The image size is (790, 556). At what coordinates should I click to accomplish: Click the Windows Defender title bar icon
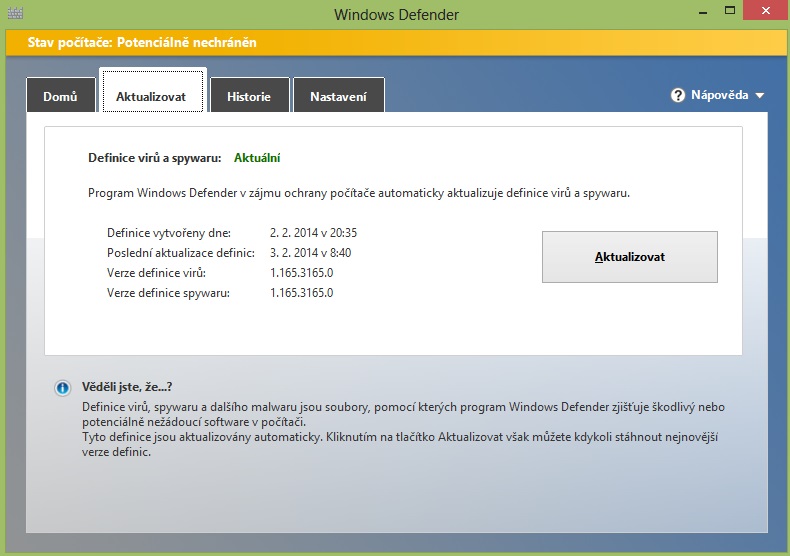coord(16,13)
